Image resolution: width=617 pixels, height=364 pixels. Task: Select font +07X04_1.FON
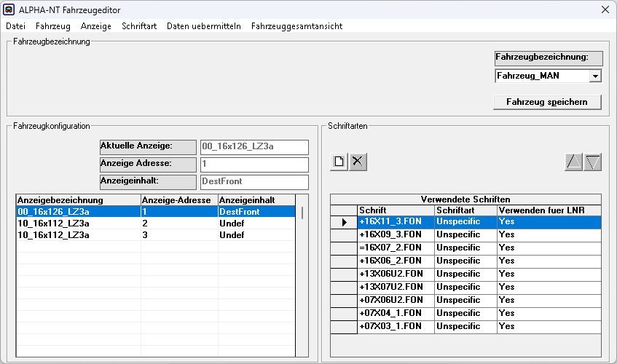click(x=396, y=313)
